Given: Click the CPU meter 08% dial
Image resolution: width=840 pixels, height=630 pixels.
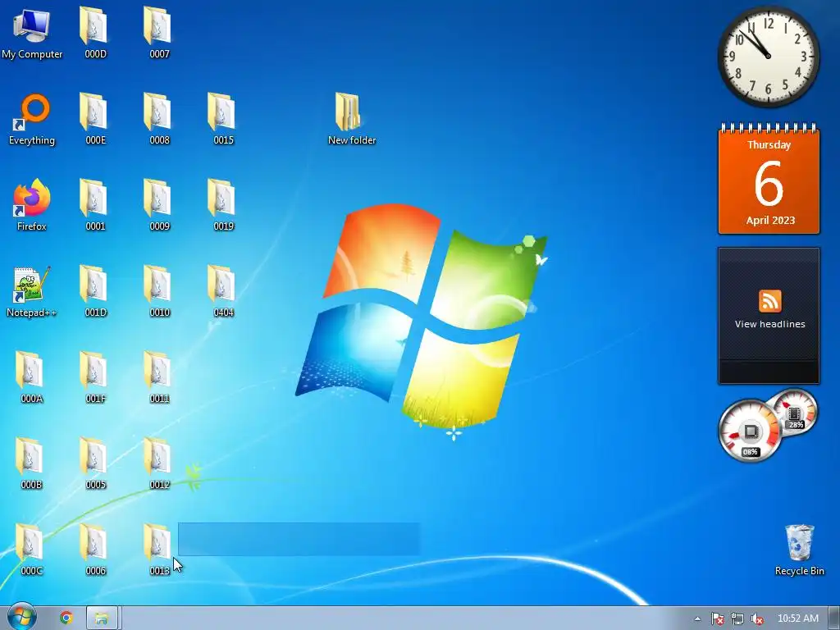Looking at the screenshot, I should pyautogui.click(x=750, y=431).
